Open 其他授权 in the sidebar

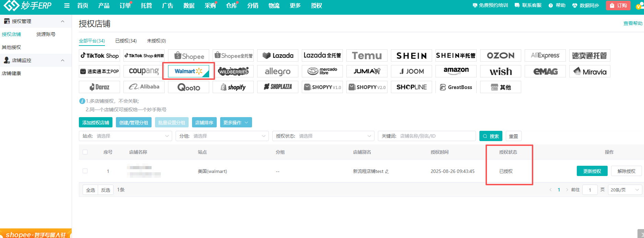coord(11,47)
